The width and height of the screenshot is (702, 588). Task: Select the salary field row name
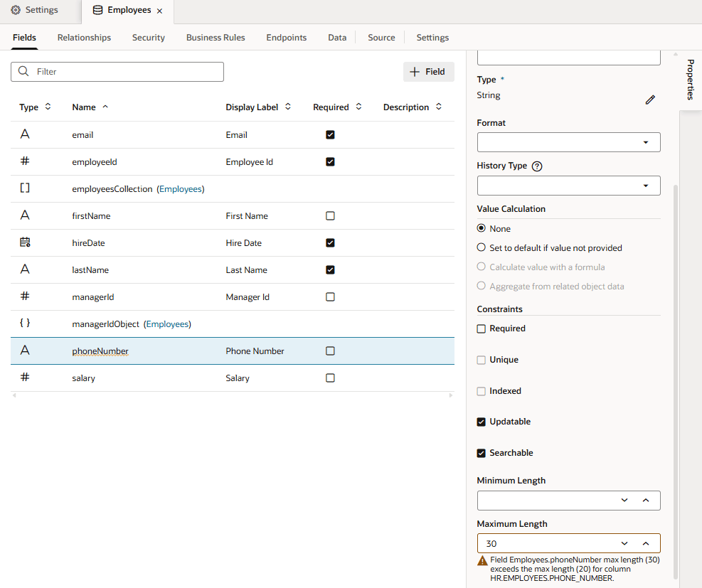83,378
